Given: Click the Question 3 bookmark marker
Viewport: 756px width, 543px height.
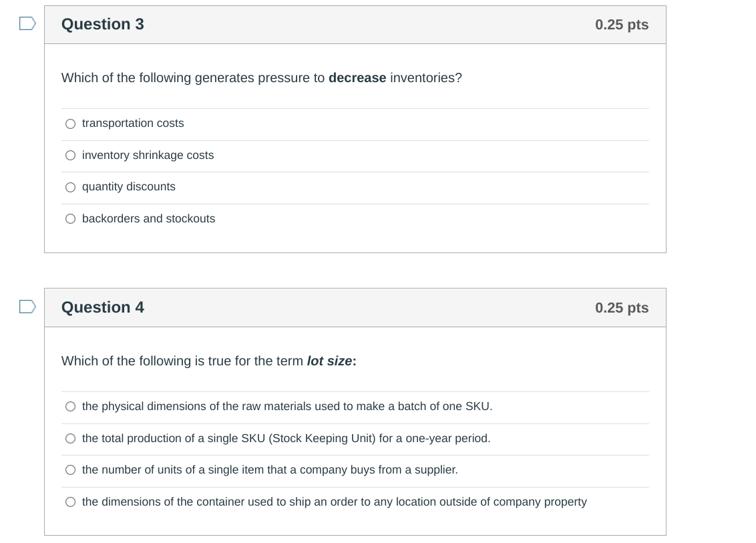Looking at the screenshot, I should point(26,22).
